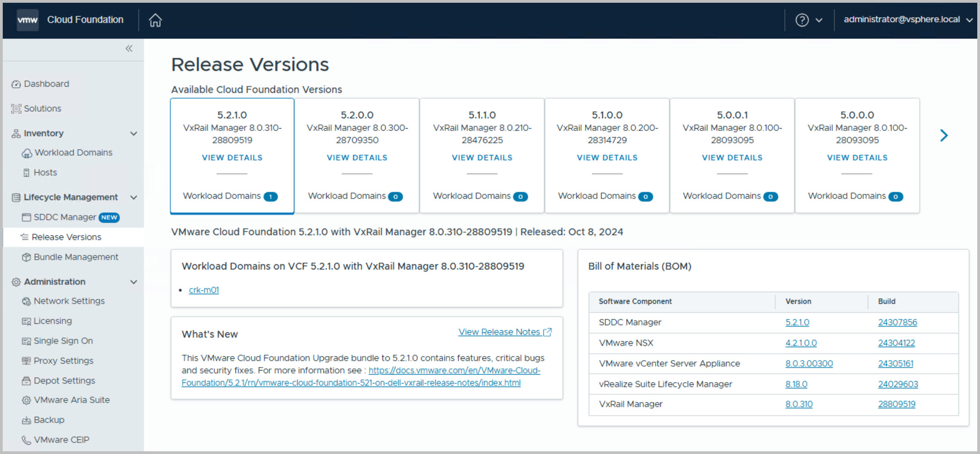The width and height of the screenshot is (980, 454).
Task: Collapse the Lifecycle Management section chevron
Action: tap(134, 197)
